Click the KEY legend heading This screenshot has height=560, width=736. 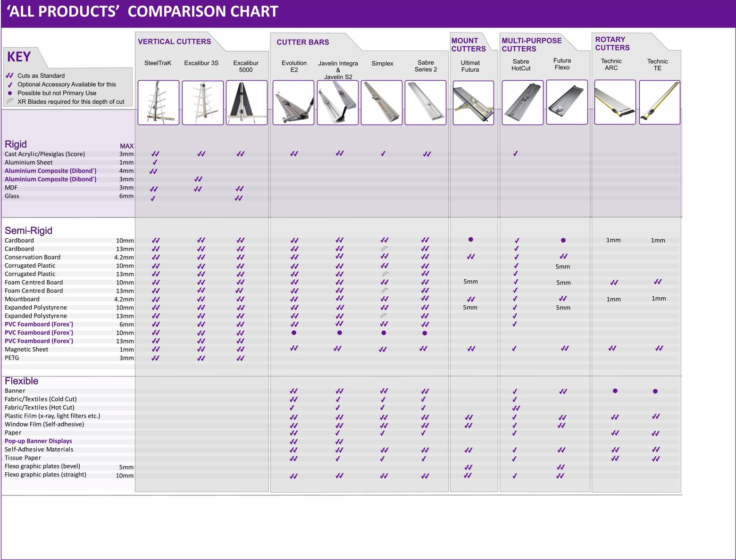click(x=19, y=57)
